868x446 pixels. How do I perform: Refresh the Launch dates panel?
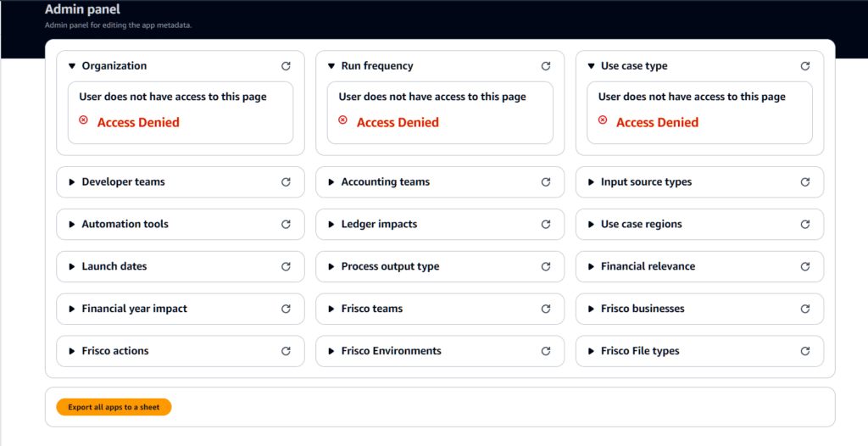(x=286, y=266)
